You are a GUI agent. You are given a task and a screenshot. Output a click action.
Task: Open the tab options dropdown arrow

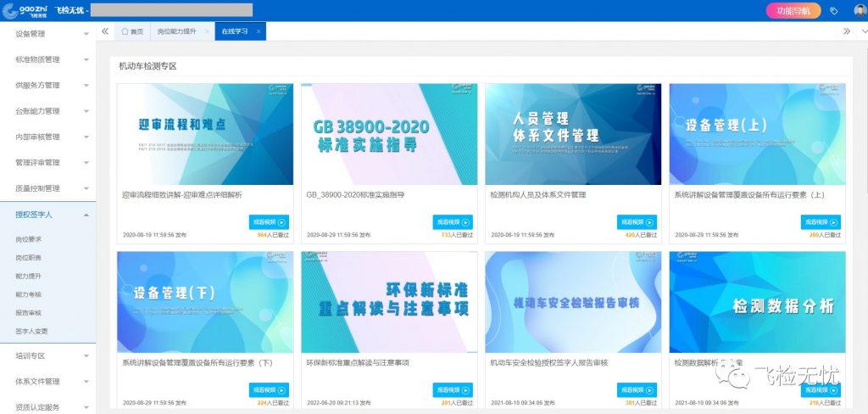tap(860, 31)
